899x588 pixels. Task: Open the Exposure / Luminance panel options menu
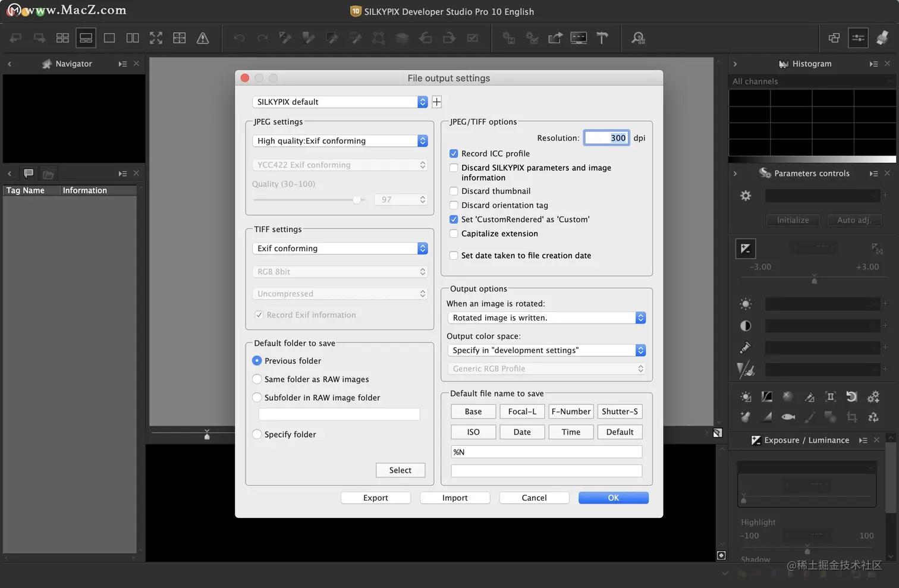[x=863, y=441]
